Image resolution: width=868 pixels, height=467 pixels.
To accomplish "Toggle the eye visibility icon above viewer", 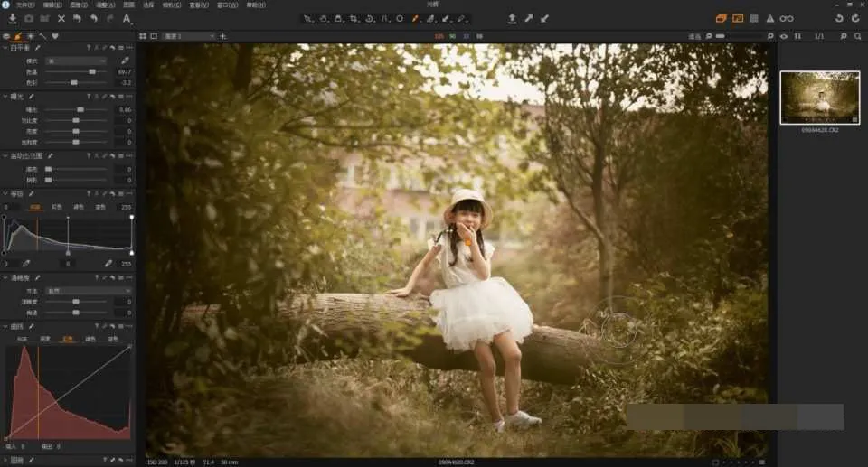I will 784,36.
